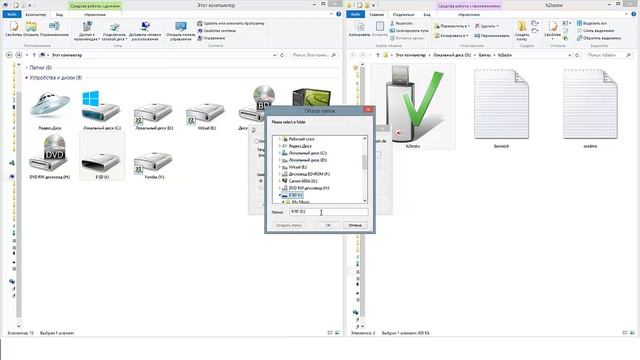
Task: Switch to Share (Поделиться) tab in right window
Action: 403,14
